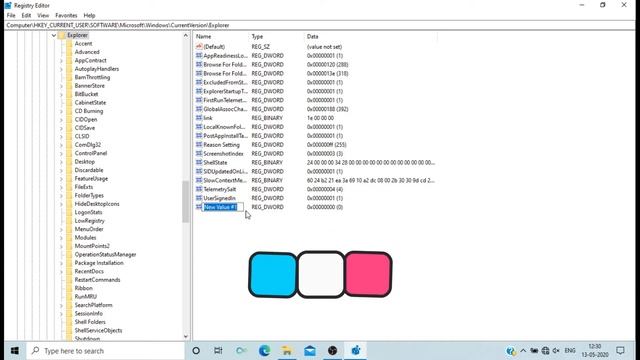Click data cell 0x0000013e (318)

pyautogui.click(x=327, y=73)
